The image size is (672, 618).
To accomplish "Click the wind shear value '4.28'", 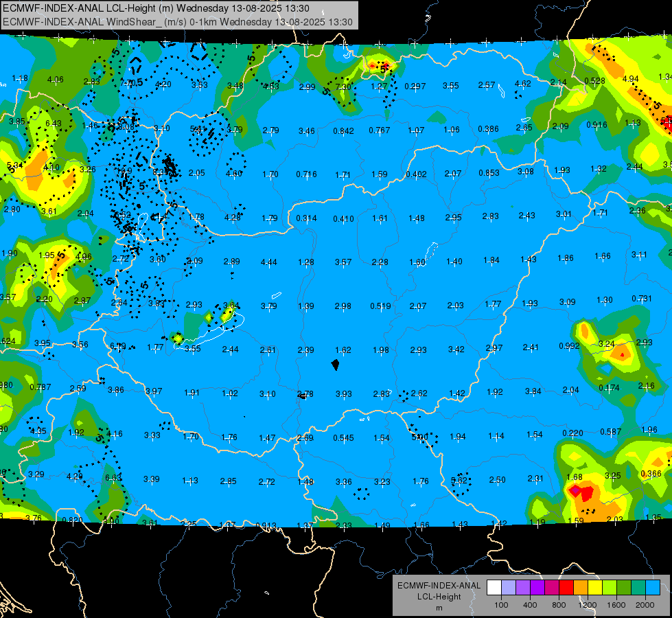I will click(233, 218).
